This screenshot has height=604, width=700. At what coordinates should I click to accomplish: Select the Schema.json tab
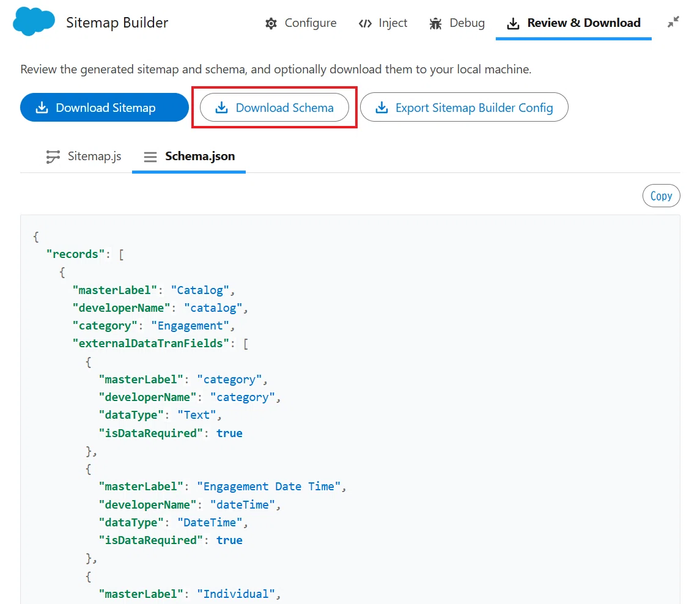pyautogui.click(x=189, y=157)
